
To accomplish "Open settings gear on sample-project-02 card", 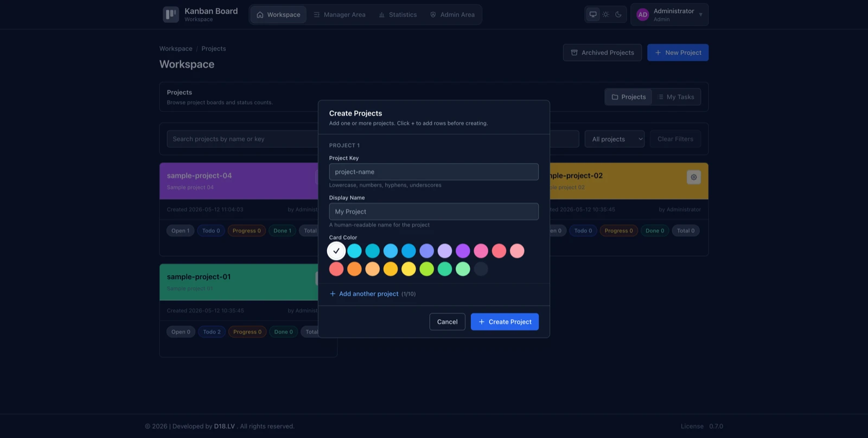I will coord(693,177).
